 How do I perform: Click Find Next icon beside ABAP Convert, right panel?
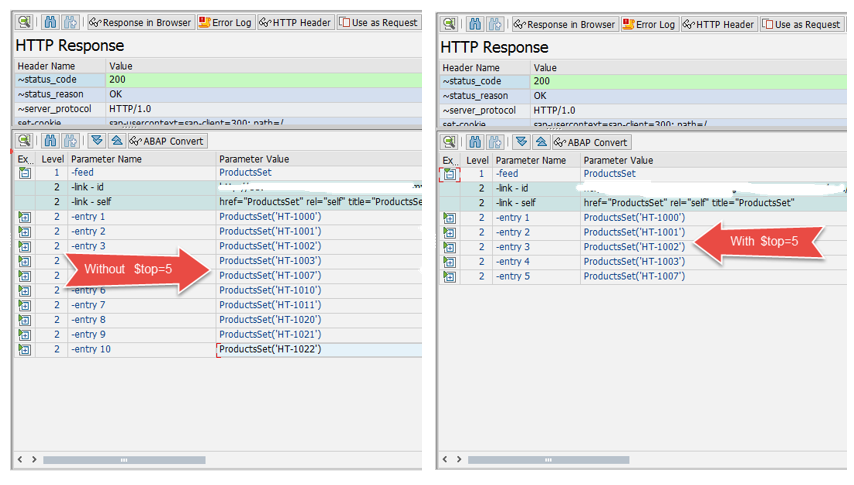click(495, 142)
